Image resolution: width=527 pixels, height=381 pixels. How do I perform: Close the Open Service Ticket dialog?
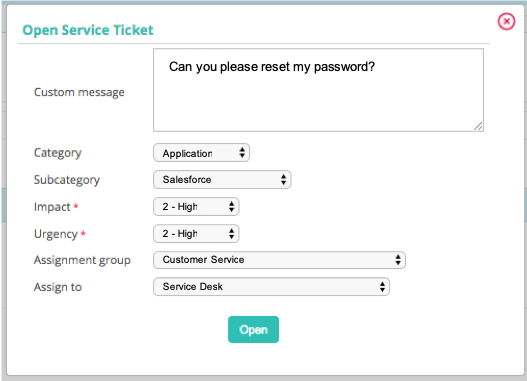point(506,22)
